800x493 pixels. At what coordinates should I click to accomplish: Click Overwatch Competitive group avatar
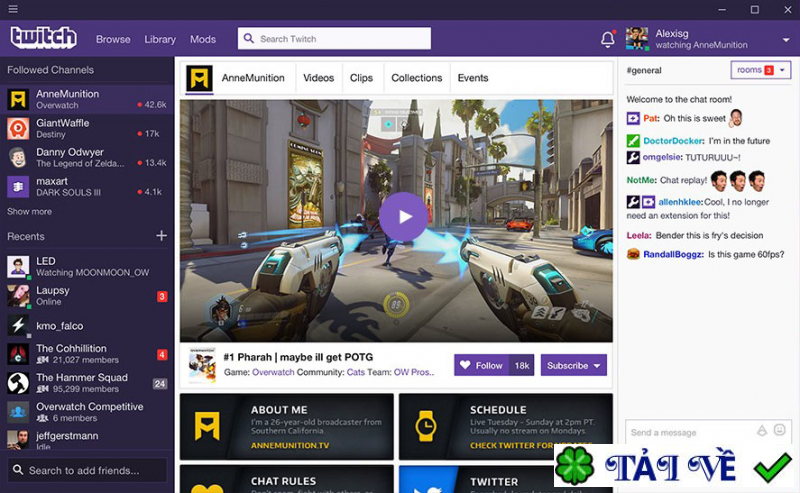pyautogui.click(x=18, y=412)
